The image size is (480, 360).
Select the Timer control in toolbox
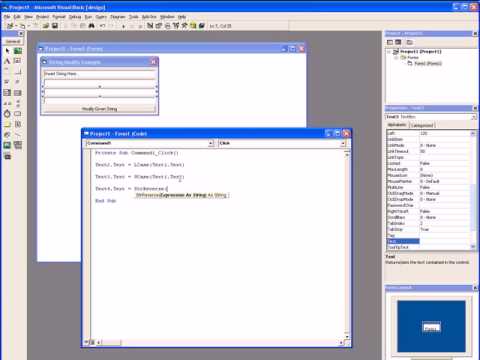(x=7, y=114)
